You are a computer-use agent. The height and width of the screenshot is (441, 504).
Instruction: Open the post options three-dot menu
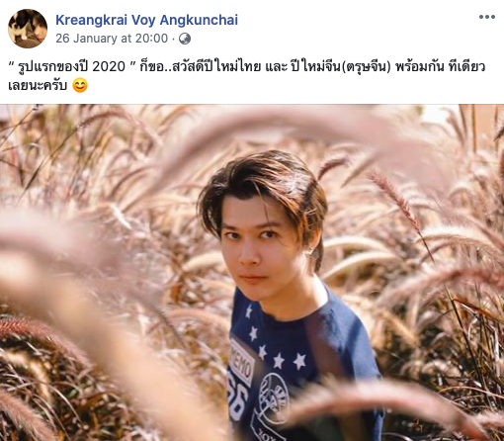tap(487, 17)
